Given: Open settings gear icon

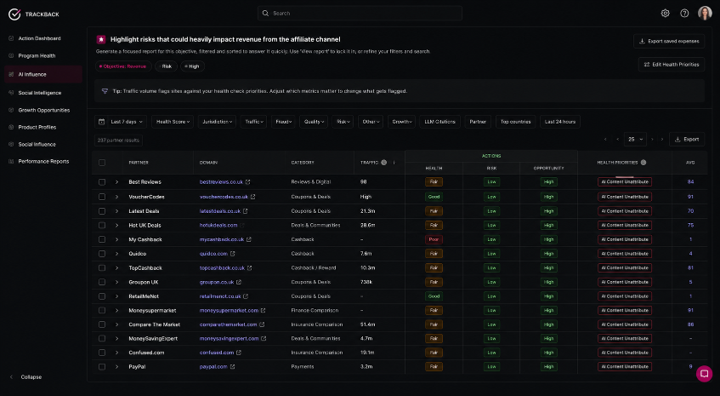Looking at the screenshot, I should click(x=665, y=13).
